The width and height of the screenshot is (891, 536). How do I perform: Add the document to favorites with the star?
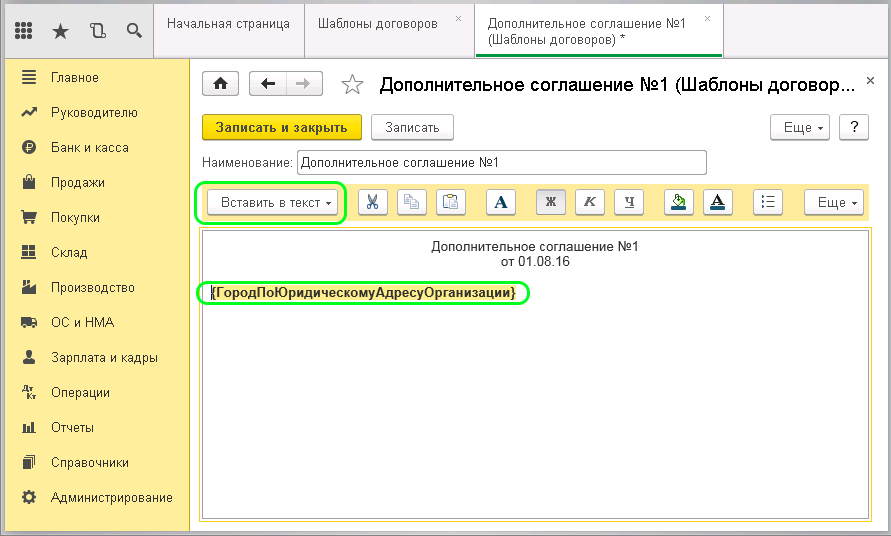point(352,85)
